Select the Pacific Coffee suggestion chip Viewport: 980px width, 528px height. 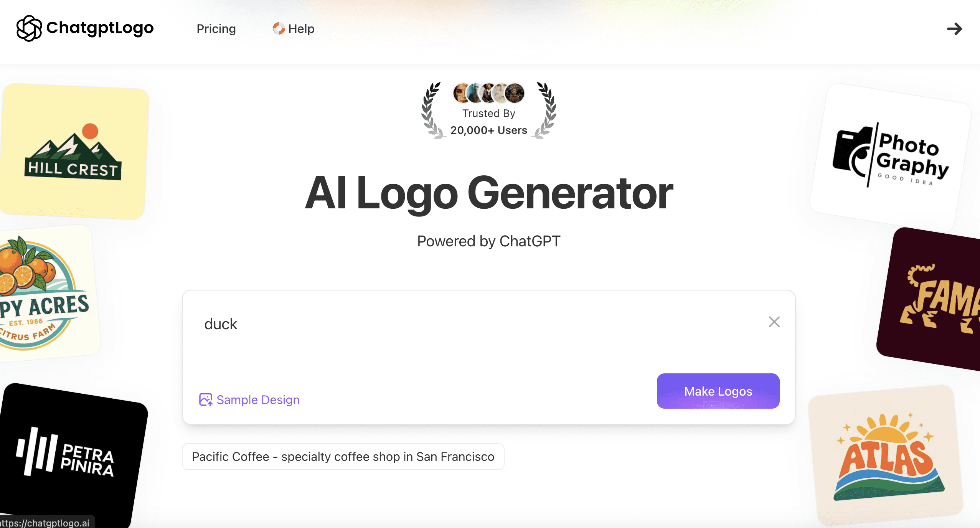pyautogui.click(x=343, y=457)
